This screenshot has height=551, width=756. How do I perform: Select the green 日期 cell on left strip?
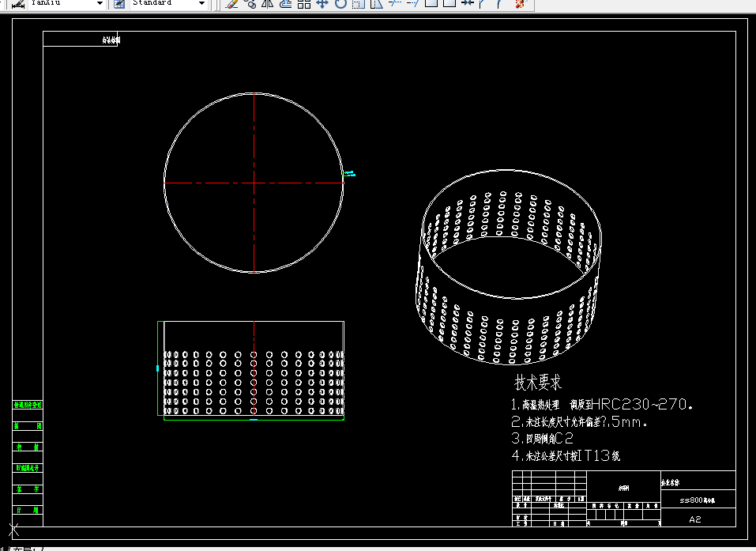pos(28,510)
